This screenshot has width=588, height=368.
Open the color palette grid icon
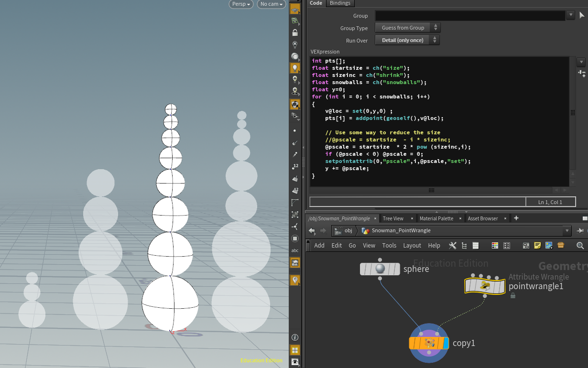[x=495, y=245]
